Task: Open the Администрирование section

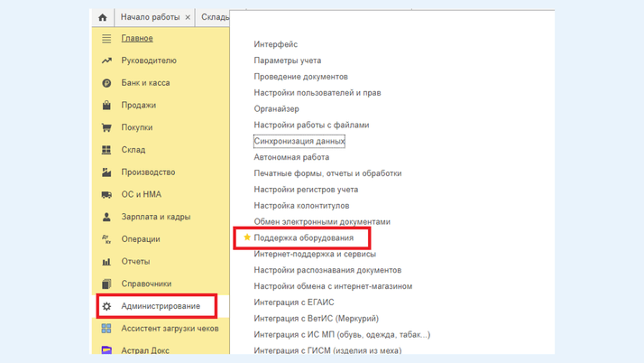Action: click(161, 306)
